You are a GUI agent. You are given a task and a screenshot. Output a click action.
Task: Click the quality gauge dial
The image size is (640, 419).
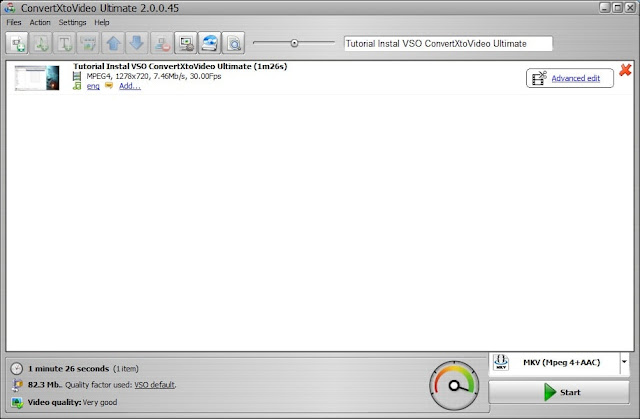pyautogui.click(x=454, y=385)
